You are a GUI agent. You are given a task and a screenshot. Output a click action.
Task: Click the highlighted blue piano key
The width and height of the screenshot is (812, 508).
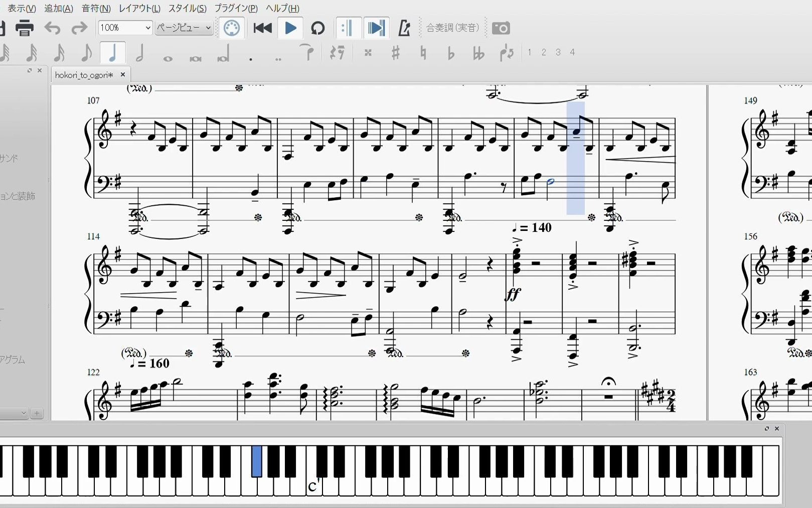pyautogui.click(x=256, y=461)
